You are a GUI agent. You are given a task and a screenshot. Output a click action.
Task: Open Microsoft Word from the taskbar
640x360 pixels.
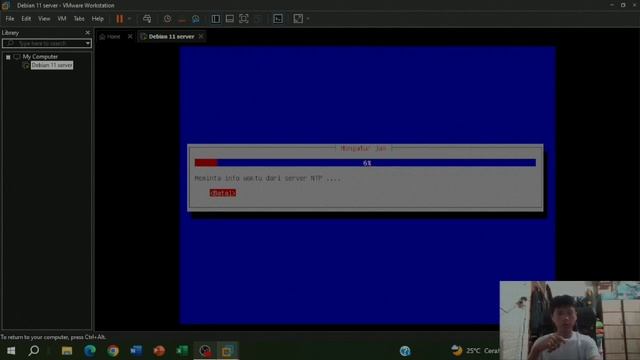pyautogui.click(x=136, y=351)
